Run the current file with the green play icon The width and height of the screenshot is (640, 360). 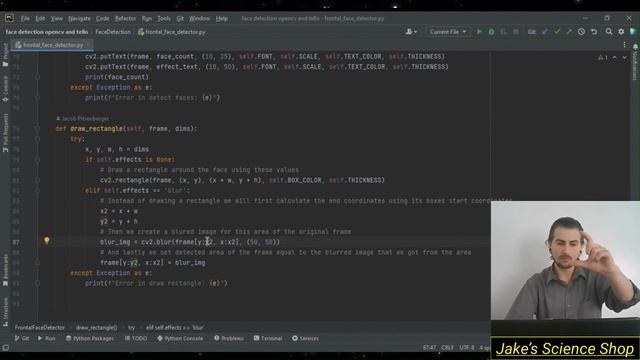[479, 32]
